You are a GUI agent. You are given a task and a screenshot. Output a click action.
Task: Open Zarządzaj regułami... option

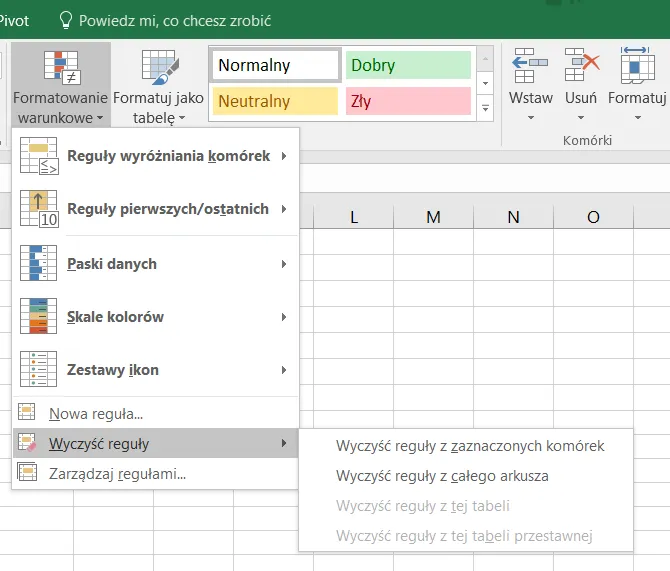click(x=117, y=474)
